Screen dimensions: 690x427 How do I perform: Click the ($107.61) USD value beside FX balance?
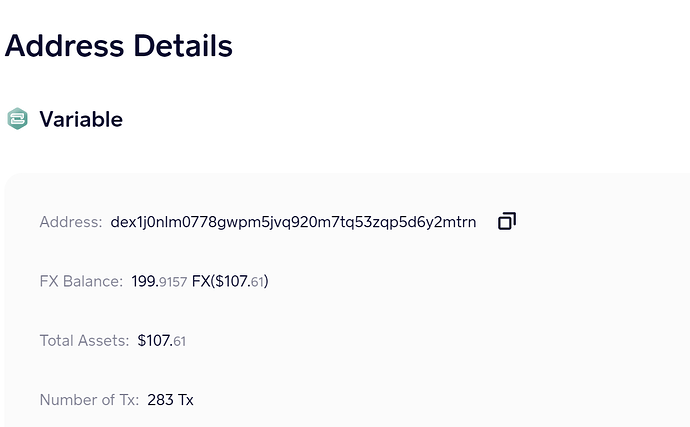tap(240, 281)
